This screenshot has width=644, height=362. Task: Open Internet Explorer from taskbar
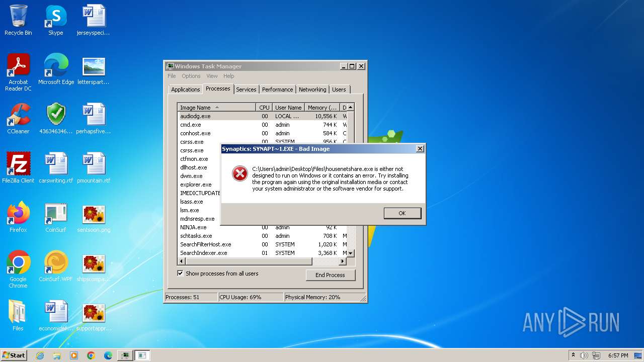click(40, 355)
